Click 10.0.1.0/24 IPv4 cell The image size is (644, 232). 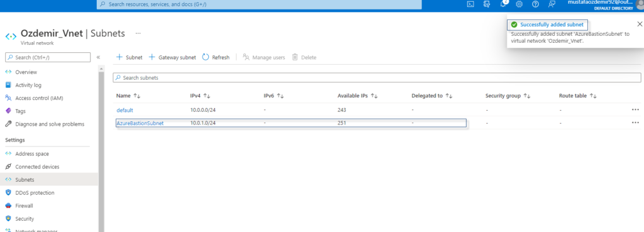tap(203, 123)
